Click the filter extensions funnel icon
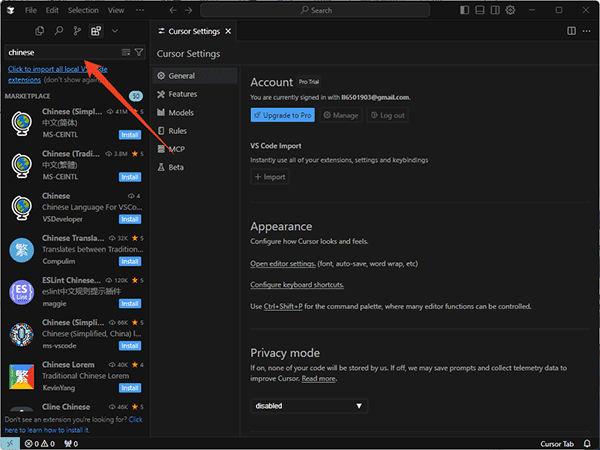 pos(139,52)
